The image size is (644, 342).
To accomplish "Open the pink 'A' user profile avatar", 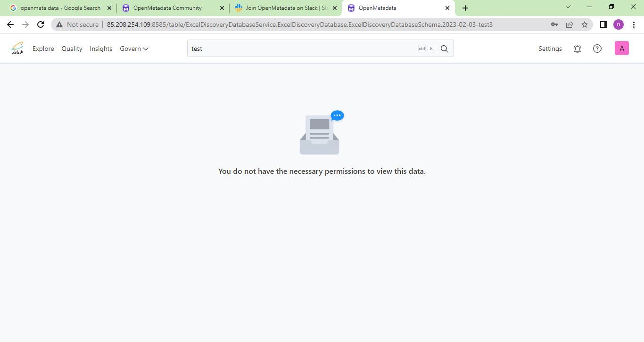I will [x=622, y=48].
